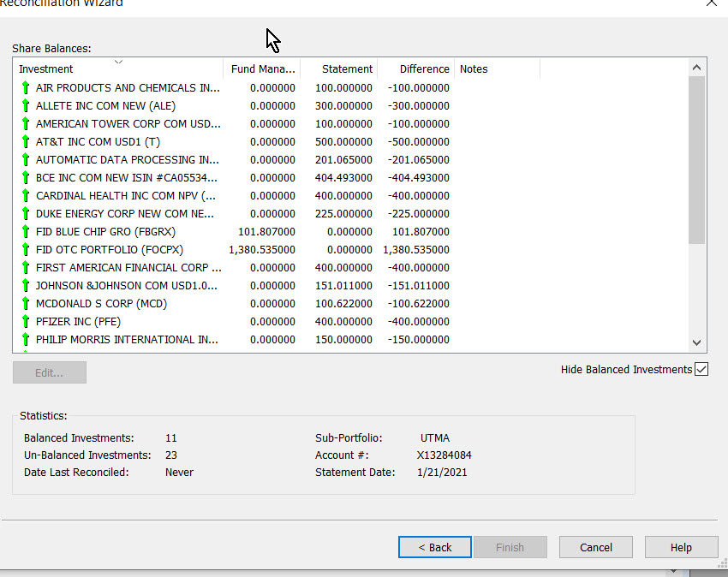Uncheck Hide Balanced Investments checkbox
728x577 pixels.
click(701, 370)
